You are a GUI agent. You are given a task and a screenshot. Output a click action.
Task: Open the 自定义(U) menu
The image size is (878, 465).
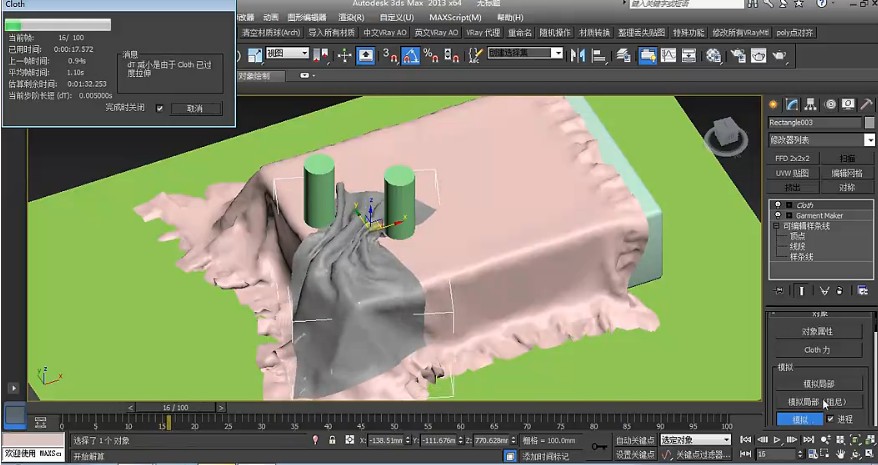[x=396, y=17]
